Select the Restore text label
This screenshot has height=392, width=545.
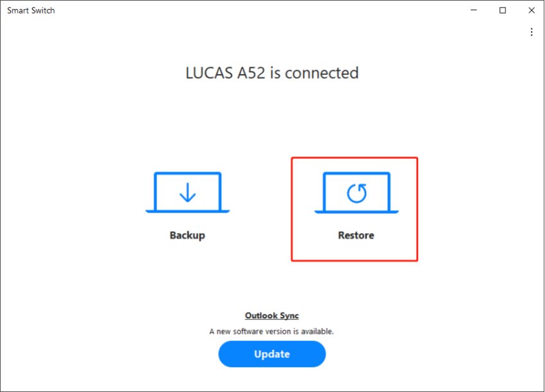356,235
